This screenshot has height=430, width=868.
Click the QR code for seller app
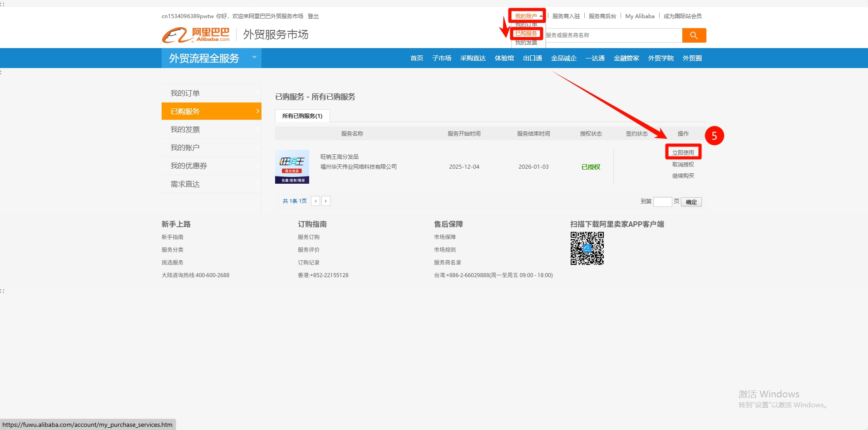(x=587, y=248)
